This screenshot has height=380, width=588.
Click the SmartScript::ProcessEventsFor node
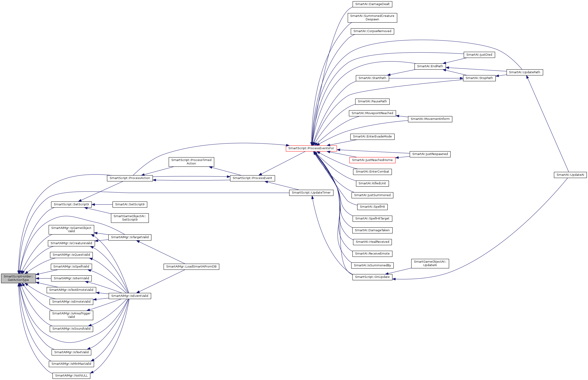pyautogui.click(x=311, y=148)
